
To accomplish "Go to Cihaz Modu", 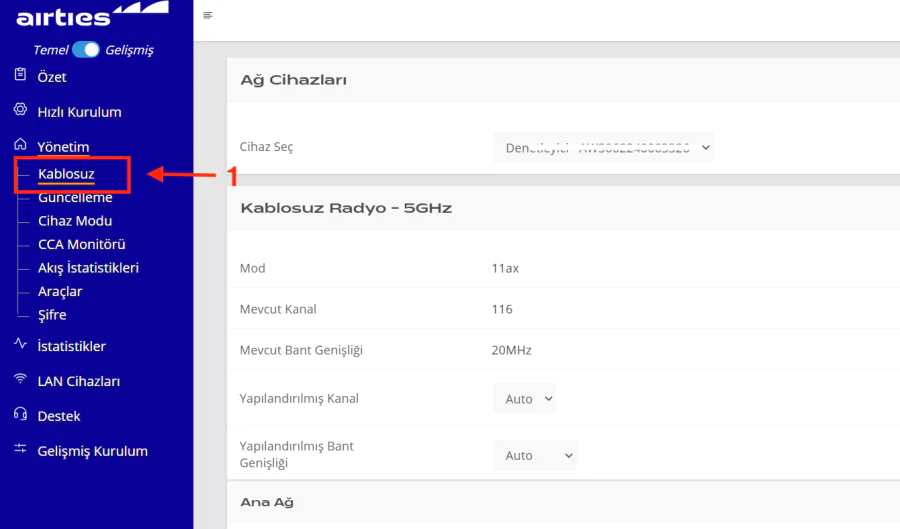I will point(75,221).
